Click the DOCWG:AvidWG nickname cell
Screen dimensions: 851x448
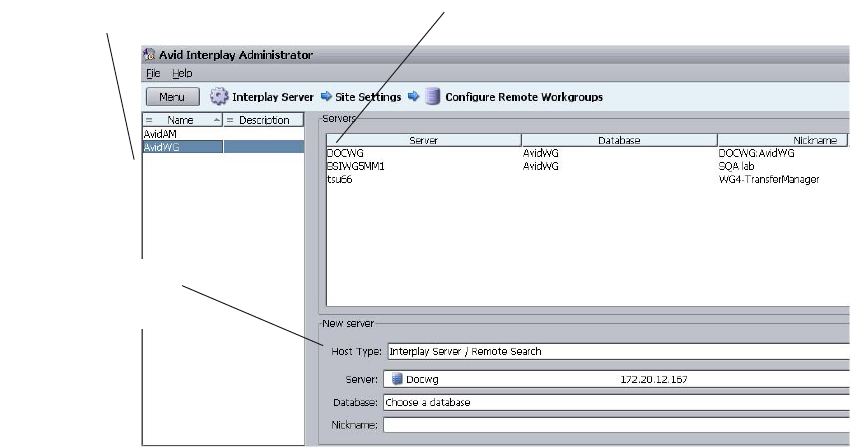756,153
